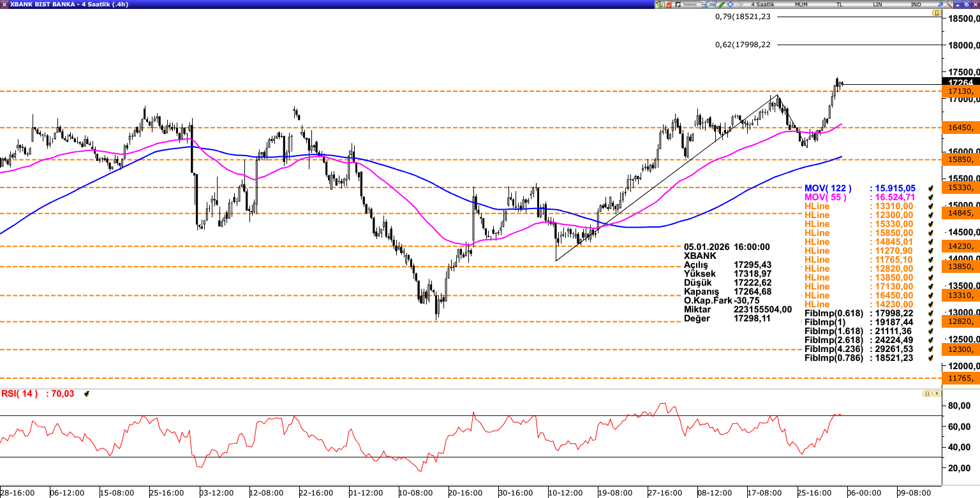
Task: Click the Forinvest logo icon
Action: 686,4
